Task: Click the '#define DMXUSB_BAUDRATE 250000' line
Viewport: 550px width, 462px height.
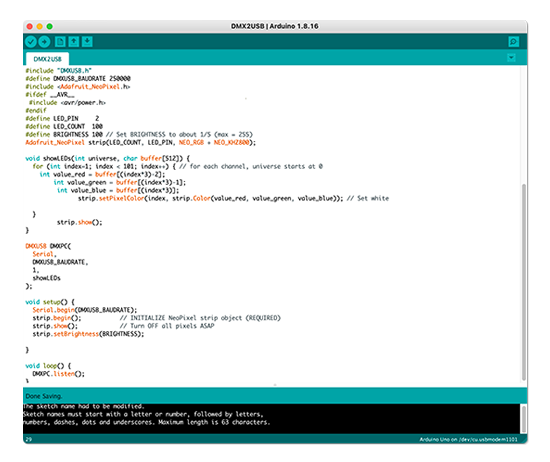Action: pyautogui.click(x=78, y=79)
